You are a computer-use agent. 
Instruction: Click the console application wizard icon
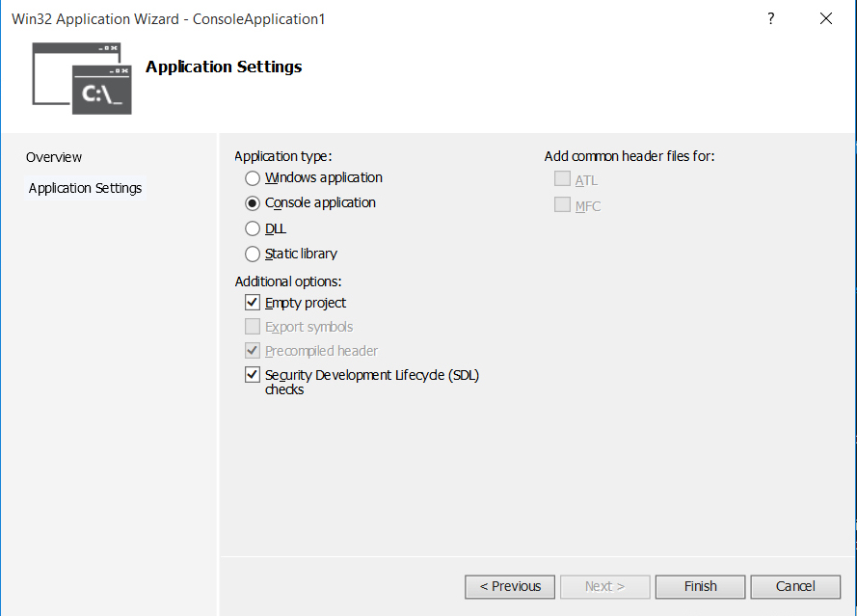click(82, 79)
